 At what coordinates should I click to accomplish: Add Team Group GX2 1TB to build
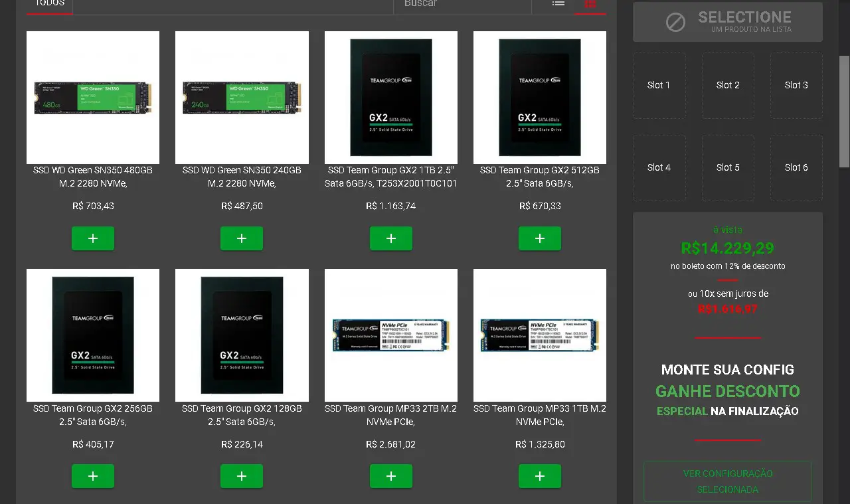(x=391, y=238)
